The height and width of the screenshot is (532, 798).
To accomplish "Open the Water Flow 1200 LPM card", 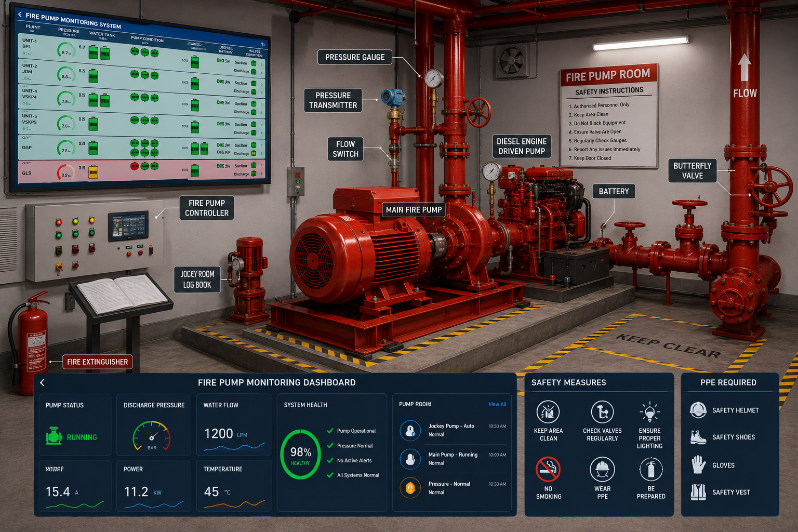I will (x=234, y=424).
